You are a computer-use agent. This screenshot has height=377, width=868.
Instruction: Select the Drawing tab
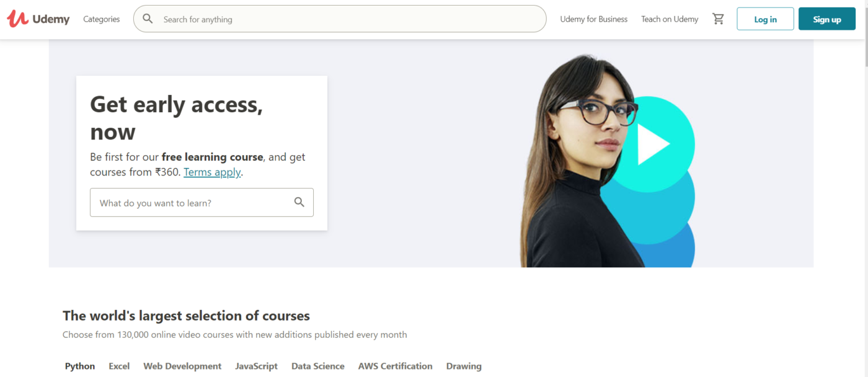(x=464, y=366)
